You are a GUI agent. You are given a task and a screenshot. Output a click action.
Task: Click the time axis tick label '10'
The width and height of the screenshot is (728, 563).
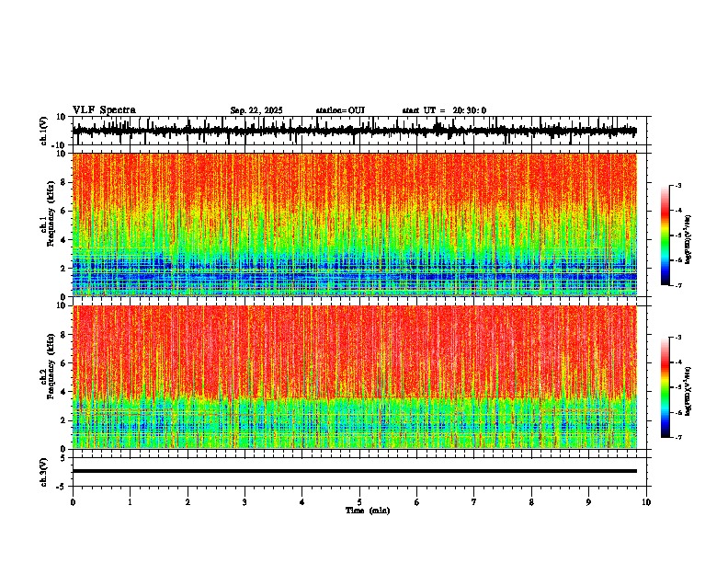(646, 502)
